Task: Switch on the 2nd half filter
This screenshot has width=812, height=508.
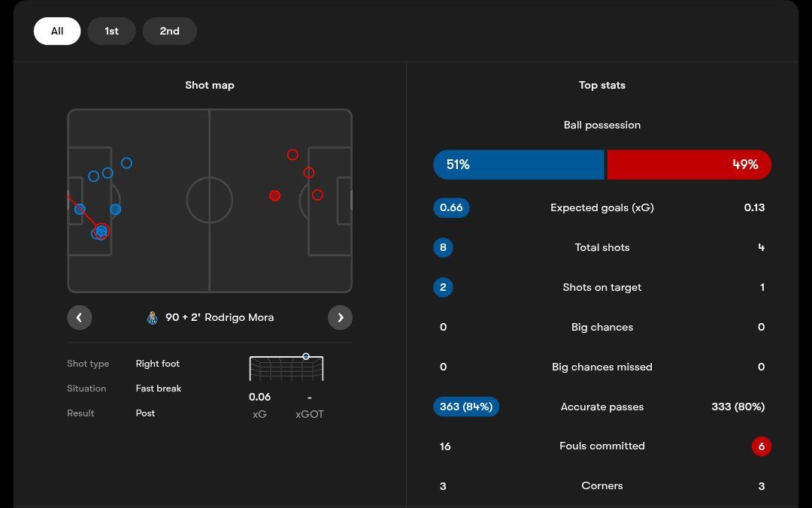Action: pos(169,31)
